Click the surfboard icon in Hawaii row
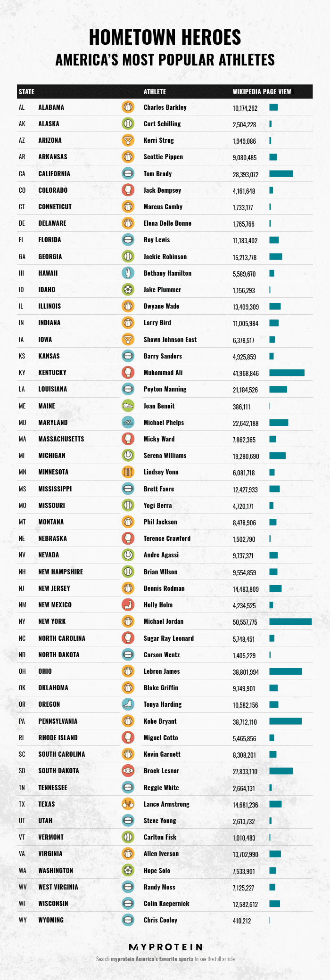Screen dimensions: 330x980 tap(128, 273)
